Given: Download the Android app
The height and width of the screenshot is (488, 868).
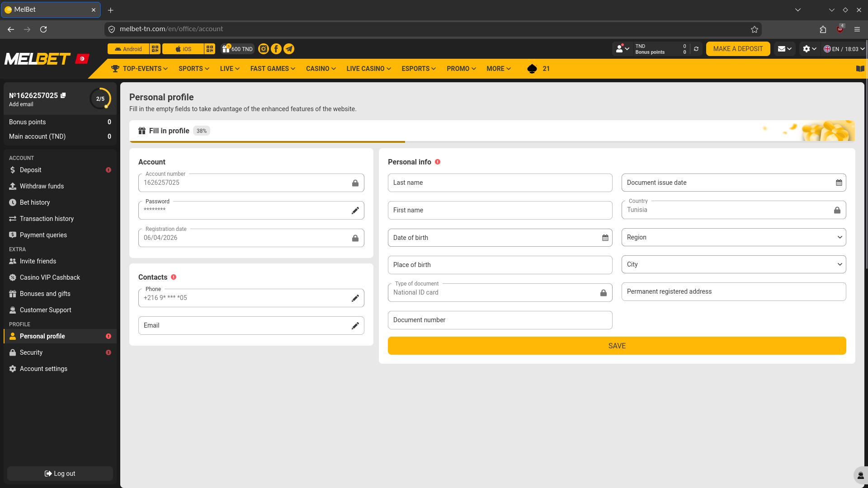Looking at the screenshot, I should pos(128,49).
